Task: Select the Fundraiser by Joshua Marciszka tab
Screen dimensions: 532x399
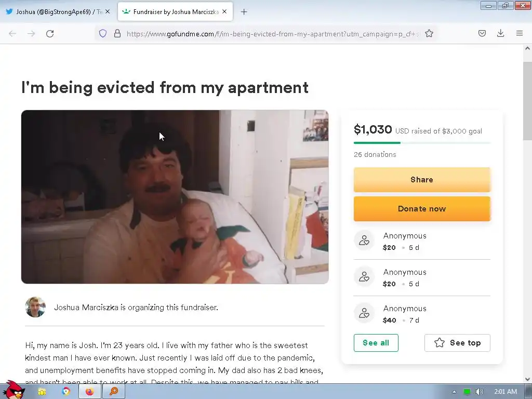Action: 175,12
